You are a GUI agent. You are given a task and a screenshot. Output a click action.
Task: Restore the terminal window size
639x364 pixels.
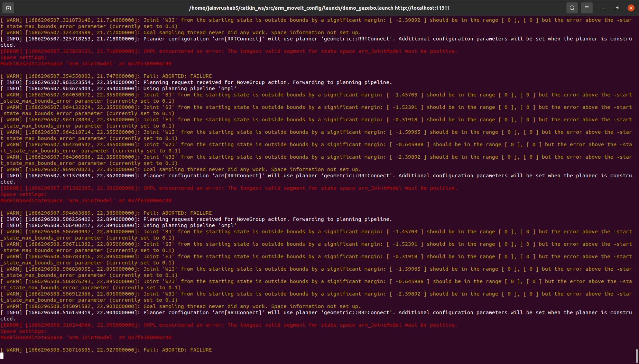pyautogui.click(x=617, y=8)
